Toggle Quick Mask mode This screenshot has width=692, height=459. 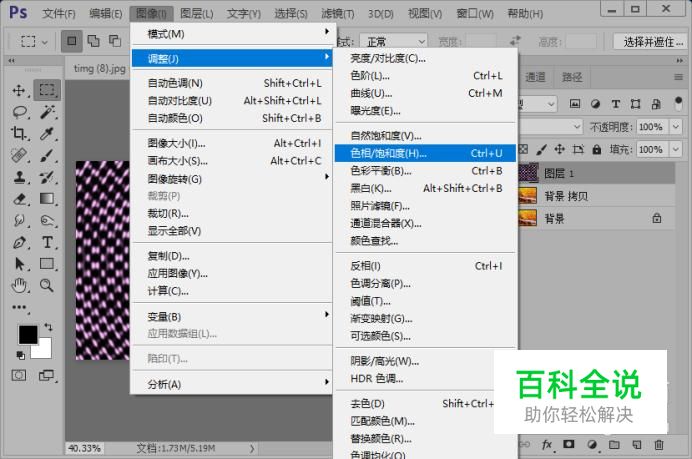coord(19,376)
